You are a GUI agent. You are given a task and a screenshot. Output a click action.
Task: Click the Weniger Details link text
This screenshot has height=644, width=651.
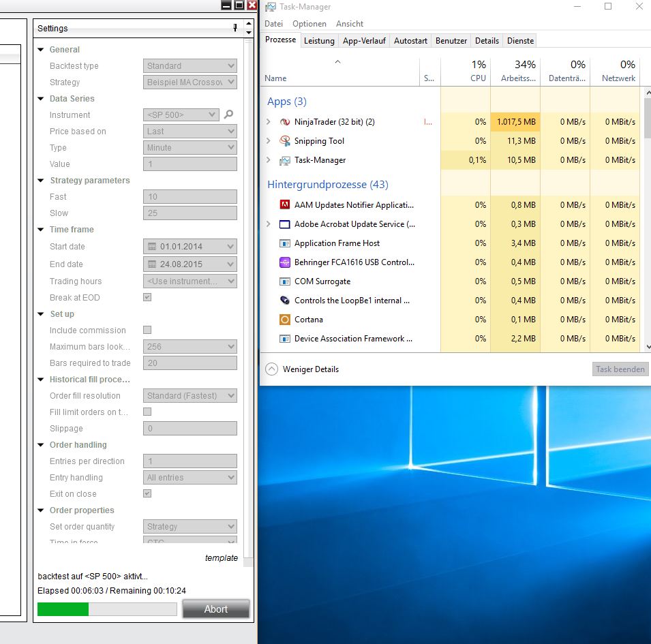pos(311,369)
